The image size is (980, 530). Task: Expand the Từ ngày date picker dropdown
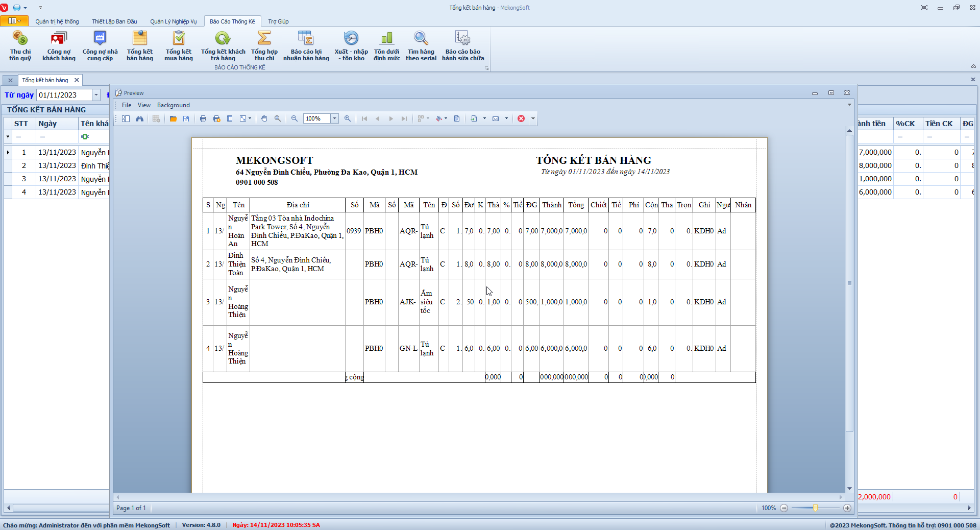click(96, 95)
